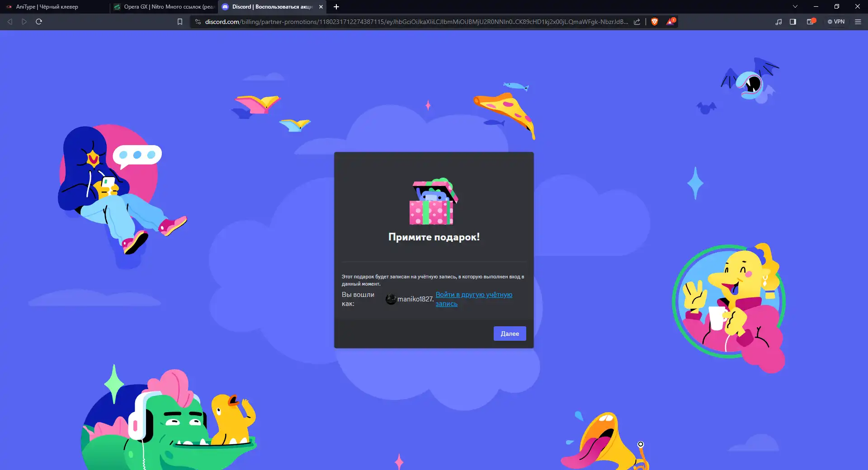Open Brave Shields lion icon
The height and width of the screenshot is (470, 868).
point(654,22)
